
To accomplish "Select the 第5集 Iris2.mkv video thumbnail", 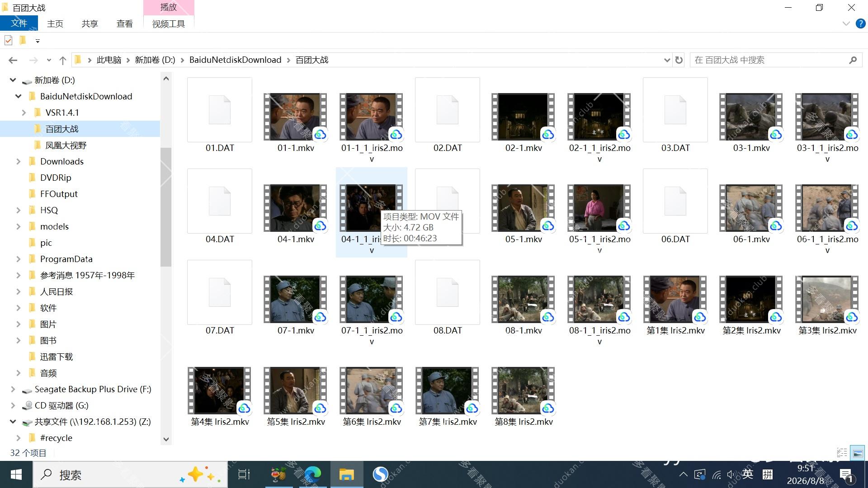I will coord(296,390).
